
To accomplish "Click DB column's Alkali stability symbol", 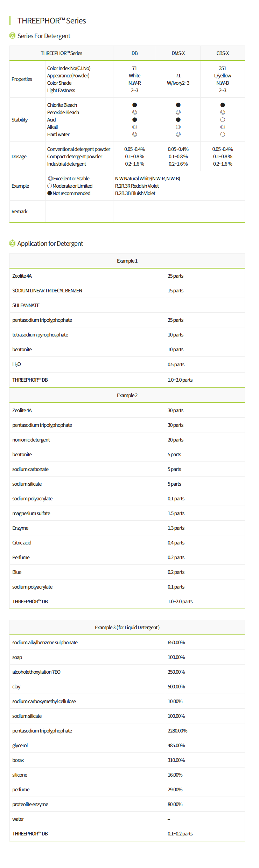I will point(134,127).
